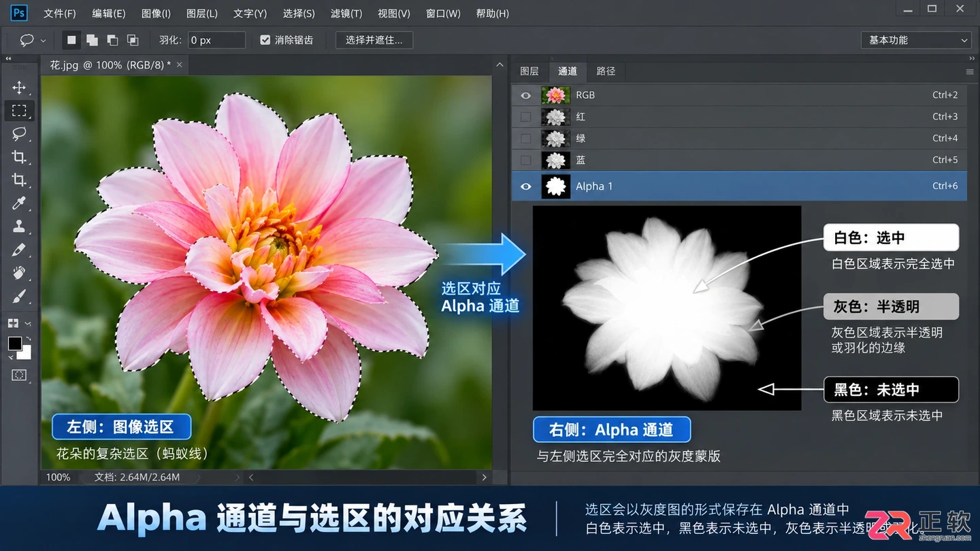Click the 羽化 feather input field
This screenshot has height=551, width=980.
tap(216, 40)
